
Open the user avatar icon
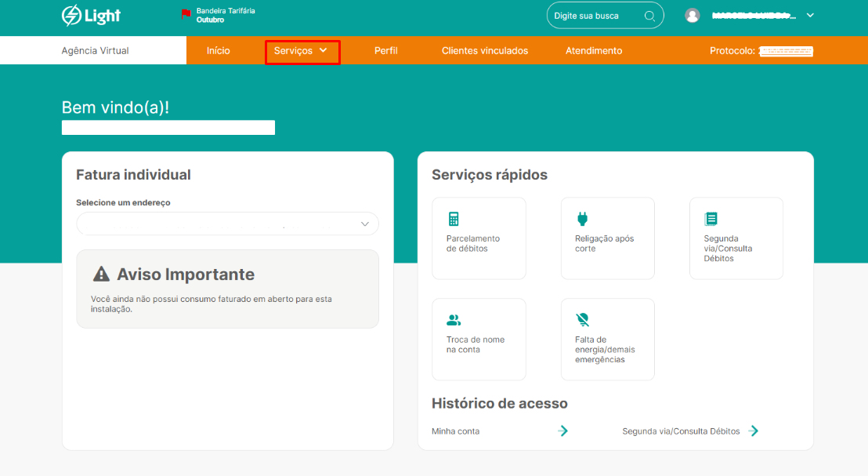coord(692,16)
